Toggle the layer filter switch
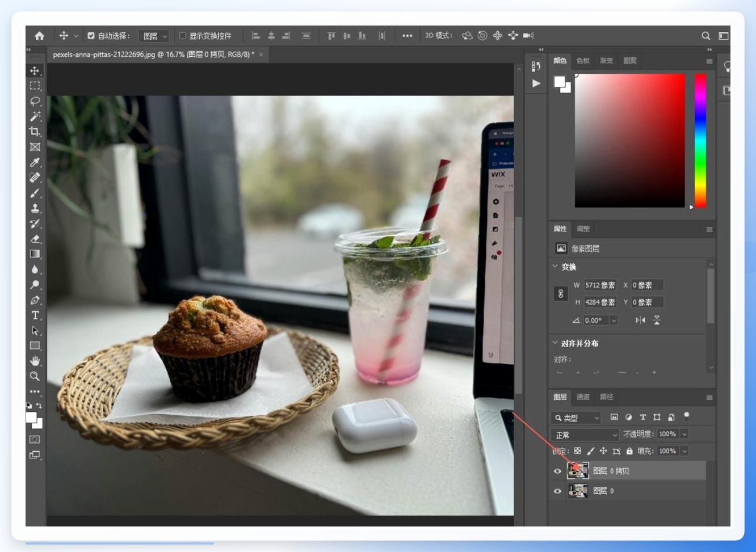756x552 pixels. coord(687,417)
